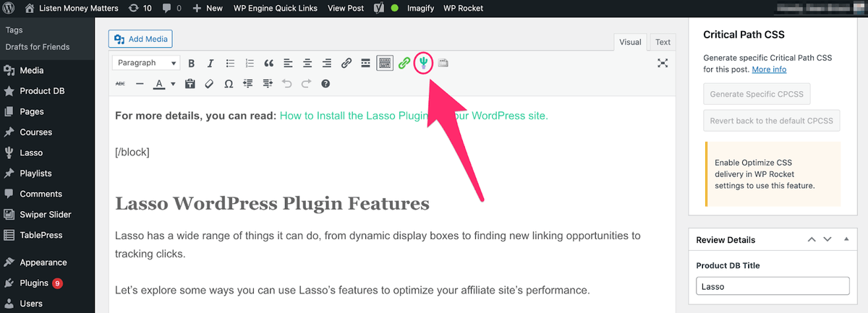Insert a numbered list
This screenshot has width=868, height=313.
click(250, 64)
